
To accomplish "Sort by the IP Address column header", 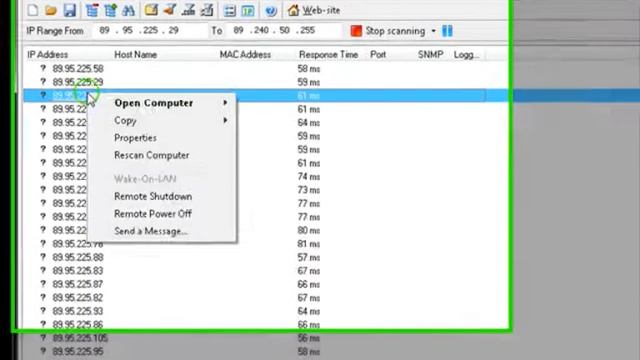I will [x=47, y=55].
